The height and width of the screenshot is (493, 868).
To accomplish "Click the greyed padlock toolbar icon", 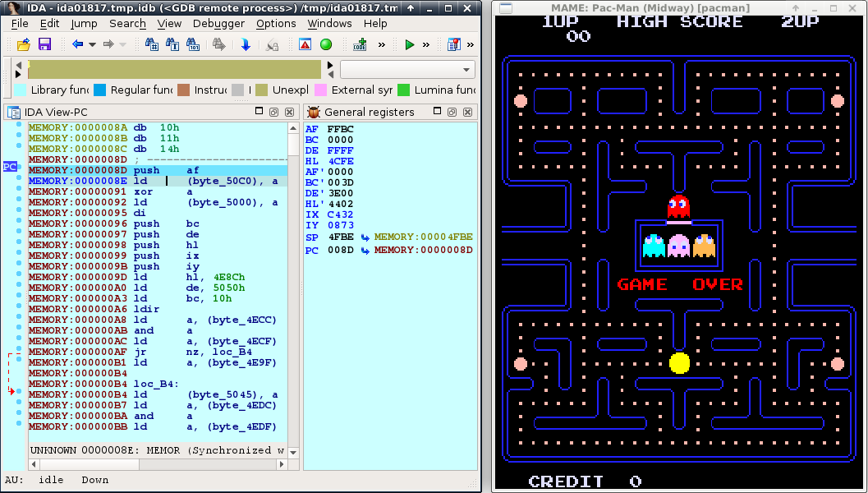I will tap(272, 45).
